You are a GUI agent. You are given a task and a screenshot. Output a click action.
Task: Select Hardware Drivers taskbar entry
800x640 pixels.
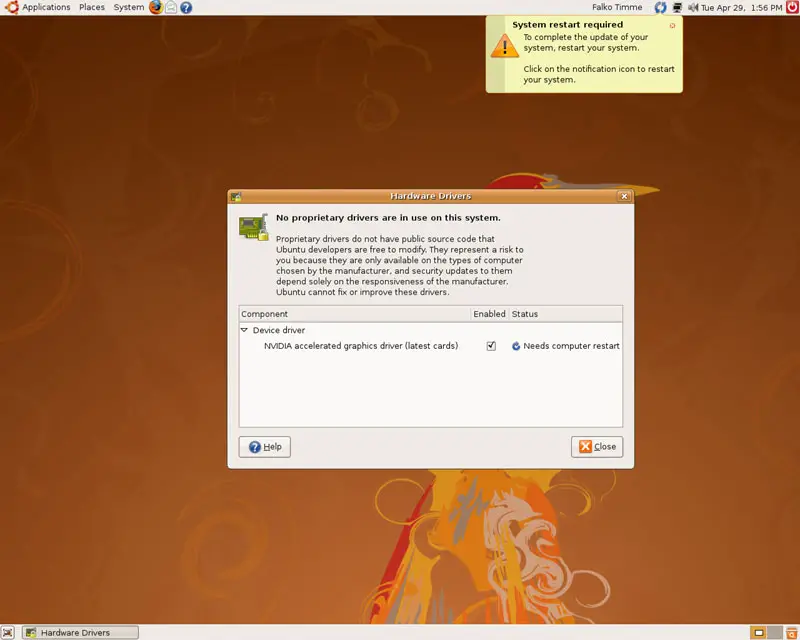point(80,632)
